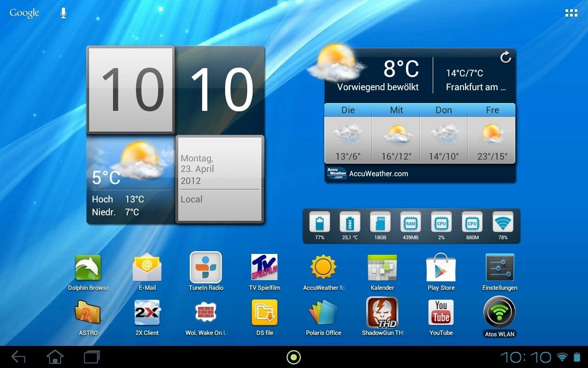
Task: Start the ShadowGun THD game
Action: click(x=382, y=312)
